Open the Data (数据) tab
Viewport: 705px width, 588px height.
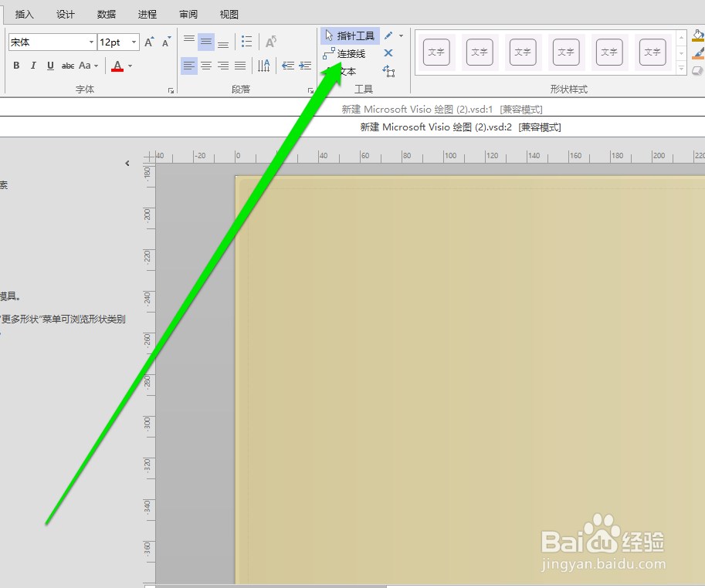106,15
